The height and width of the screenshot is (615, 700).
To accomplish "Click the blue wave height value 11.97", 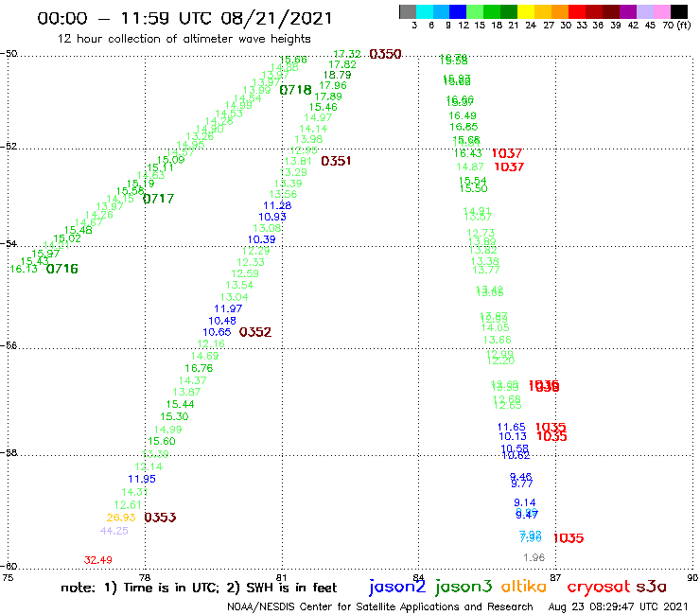I will point(228,308).
